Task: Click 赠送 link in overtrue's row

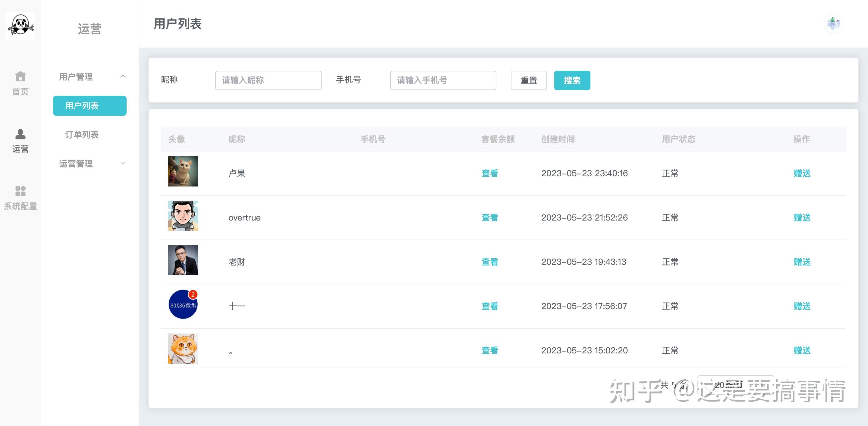Action: [802, 218]
